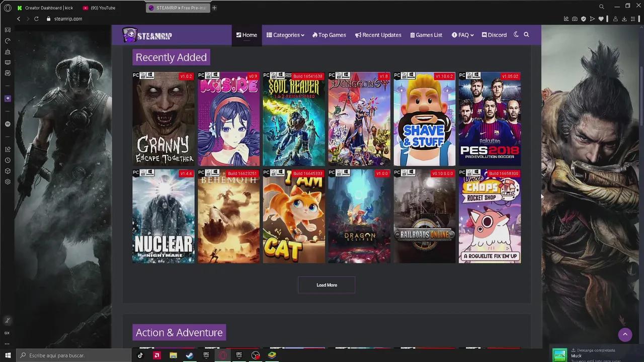Image resolution: width=644 pixels, height=362 pixels.
Task: Open Uncle Chop's Rocket Shop cover
Action: (x=490, y=216)
